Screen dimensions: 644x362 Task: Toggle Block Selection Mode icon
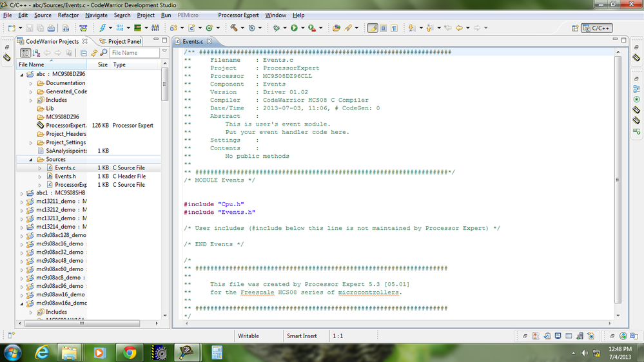pyautogui.click(x=383, y=28)
